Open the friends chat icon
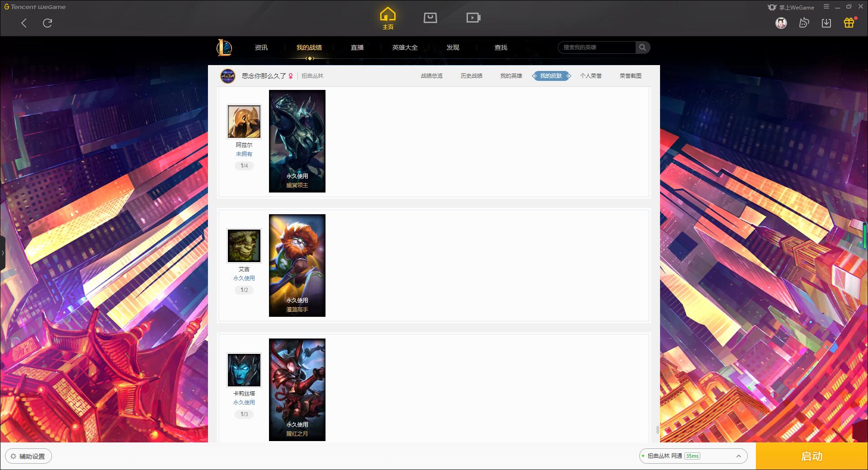This screenshot has width=868, height=470. click(x=804, y=23)
